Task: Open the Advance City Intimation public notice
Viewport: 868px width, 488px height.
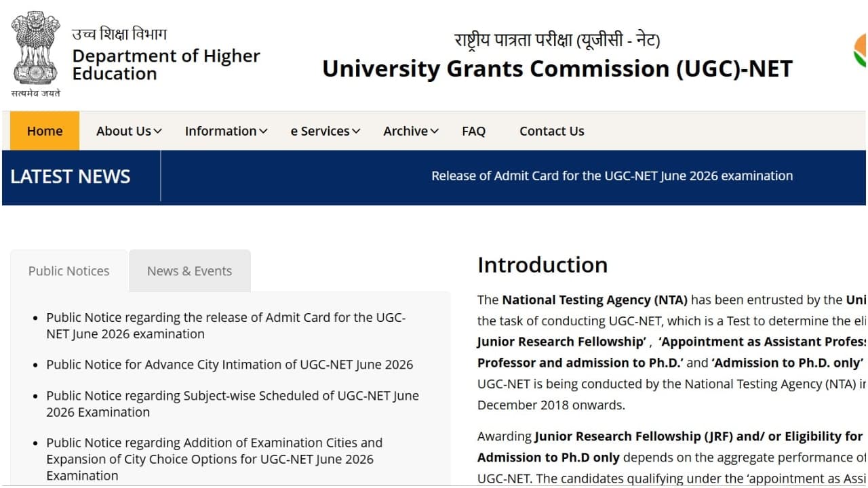Action: [x=229, y=365]
